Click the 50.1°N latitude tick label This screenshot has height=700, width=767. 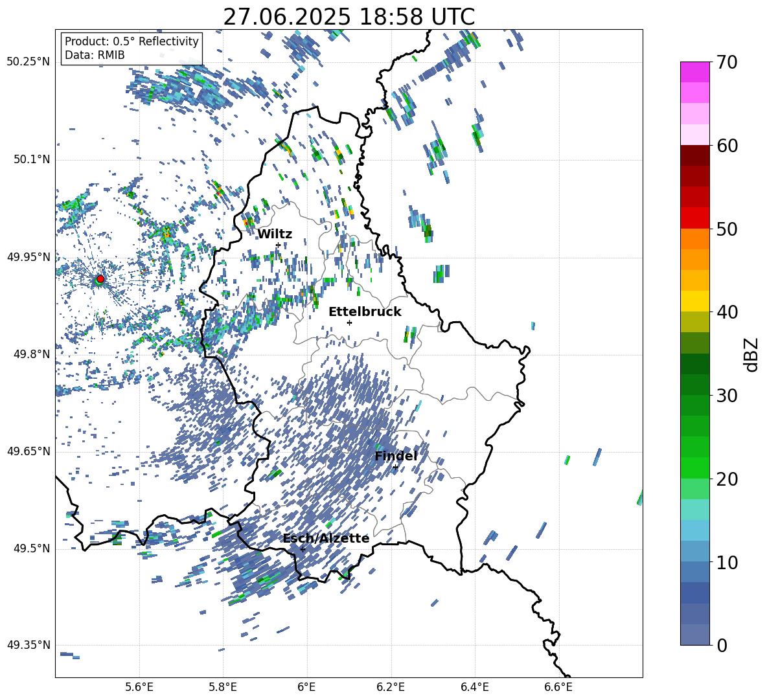click(x=31, y=159)
